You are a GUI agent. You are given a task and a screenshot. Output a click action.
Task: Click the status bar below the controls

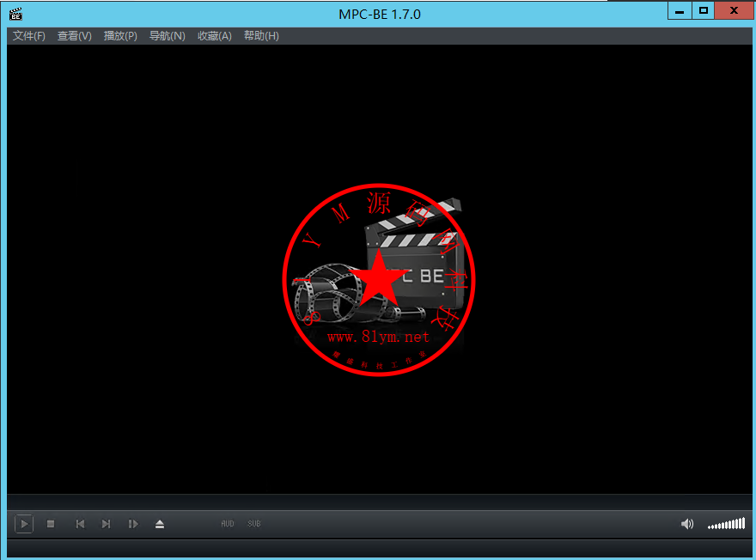380,549
